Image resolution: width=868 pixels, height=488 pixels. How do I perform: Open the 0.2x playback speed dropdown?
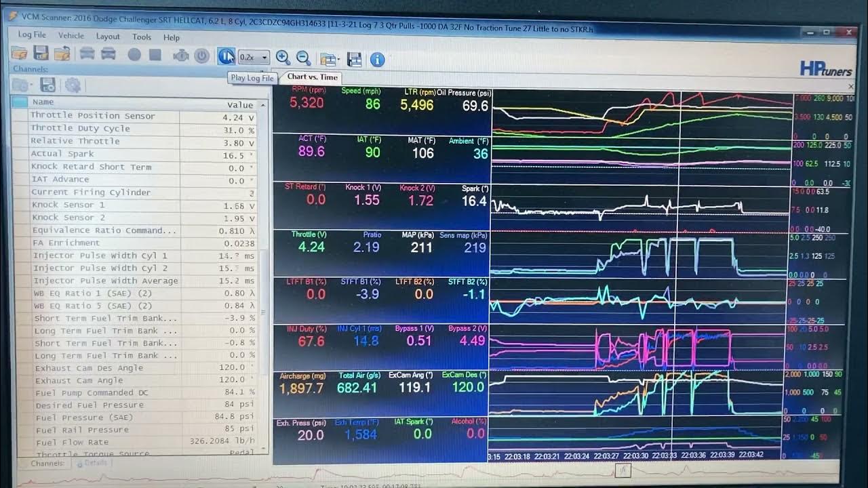pos(254,58)
